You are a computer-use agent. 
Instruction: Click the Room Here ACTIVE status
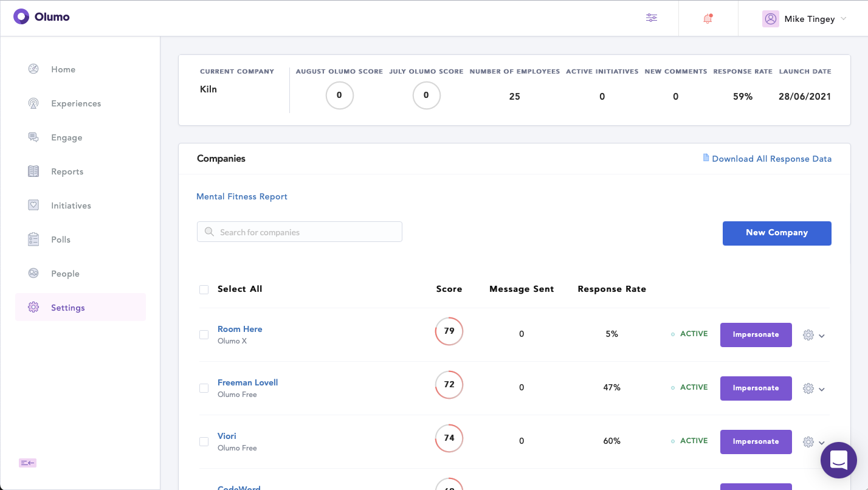690,334
